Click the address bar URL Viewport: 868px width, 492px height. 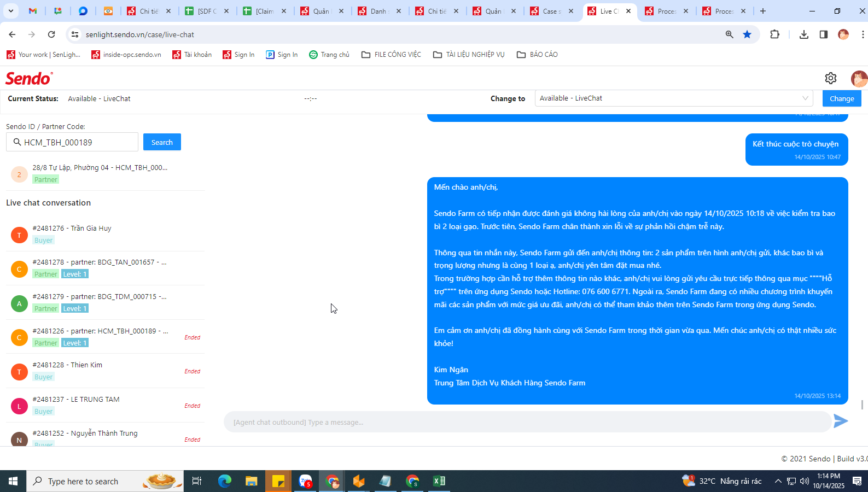click(140, 34)
